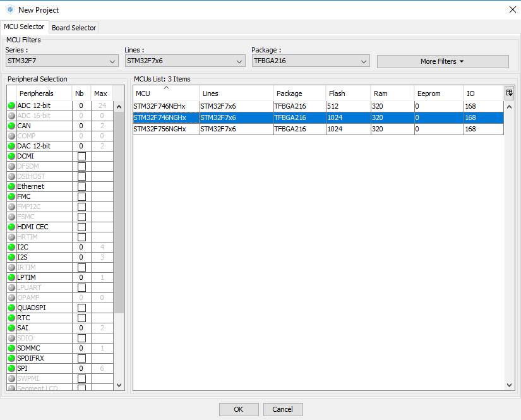Click the green status dot beside DCMI
This screenshot has height=420, width=521.
click(x=11, y=156)
